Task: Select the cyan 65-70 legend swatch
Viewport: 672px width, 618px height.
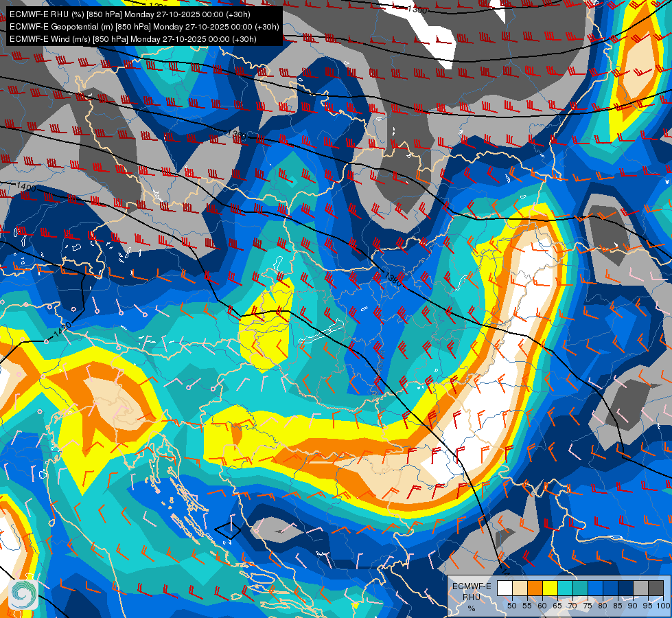Action: click(566, 588)
